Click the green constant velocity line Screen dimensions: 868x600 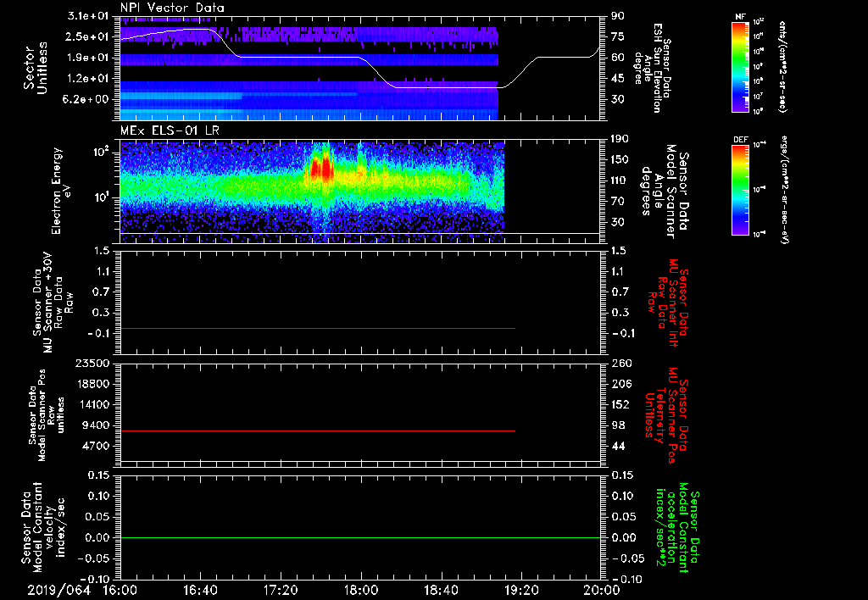360,537
